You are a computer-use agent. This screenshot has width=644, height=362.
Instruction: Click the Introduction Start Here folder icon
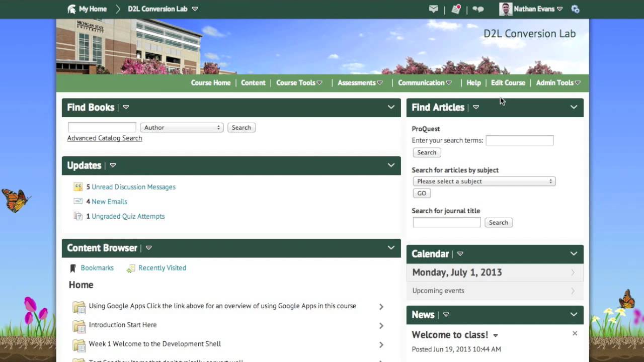[x=79, y=326]
